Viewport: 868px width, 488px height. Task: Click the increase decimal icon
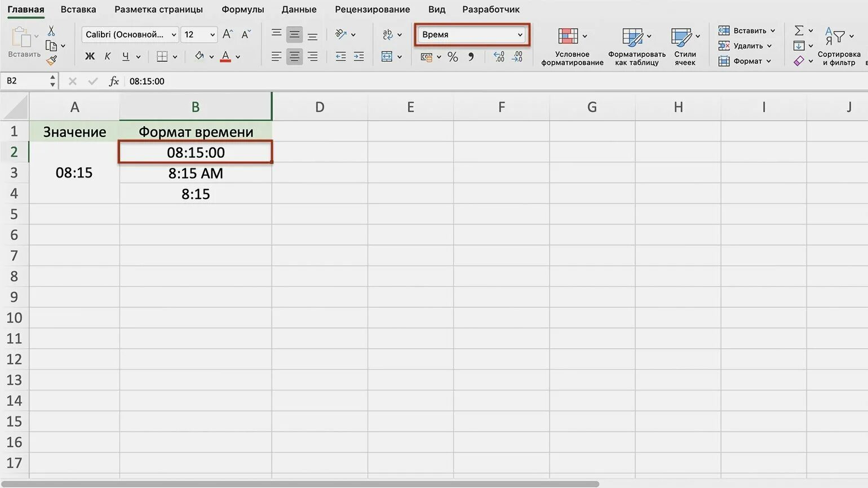499,56
